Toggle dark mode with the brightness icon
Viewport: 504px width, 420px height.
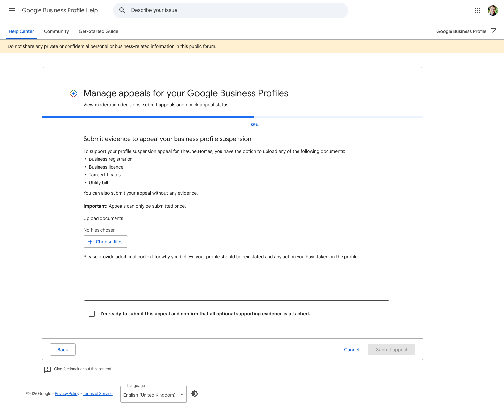(x=195, y=394)
